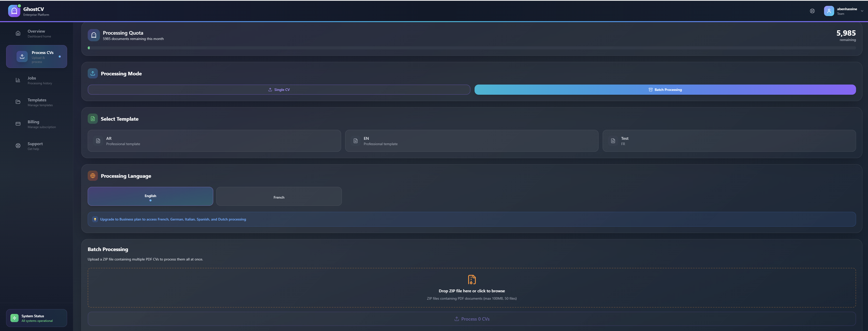This screenshot has width=868, height=331.
Task: Open Jobs via the bar chart icon
Action: (x=18, y=80)
